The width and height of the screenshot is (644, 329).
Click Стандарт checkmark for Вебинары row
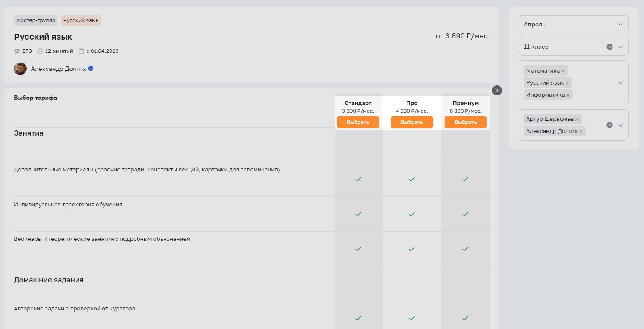[x=358, y=249]
